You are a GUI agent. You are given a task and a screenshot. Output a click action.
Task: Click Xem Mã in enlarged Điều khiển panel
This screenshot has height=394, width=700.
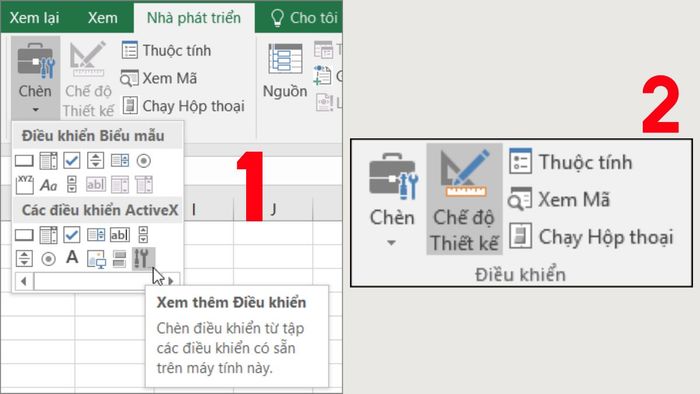(559, 199)
